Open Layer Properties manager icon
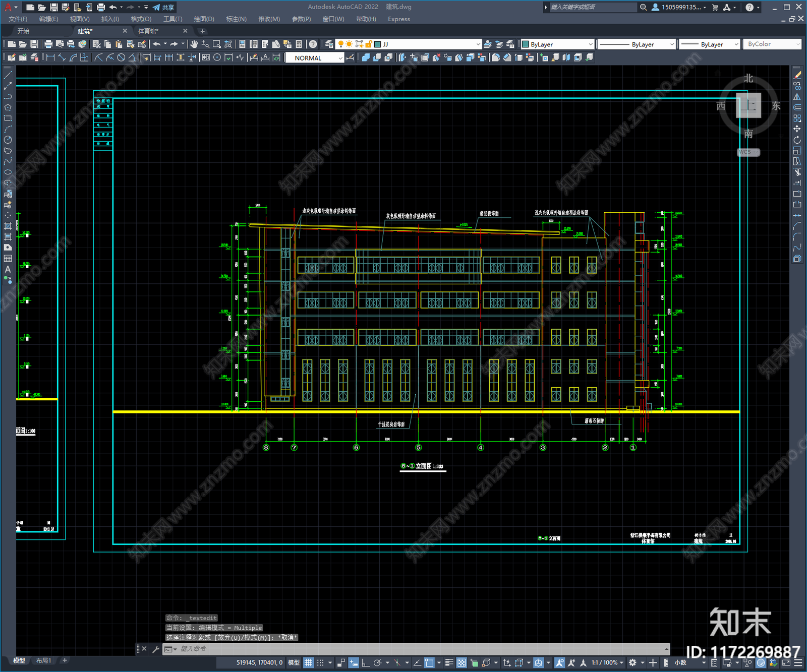Viewport: 807px width, 672px height. (x=329, y=44)
